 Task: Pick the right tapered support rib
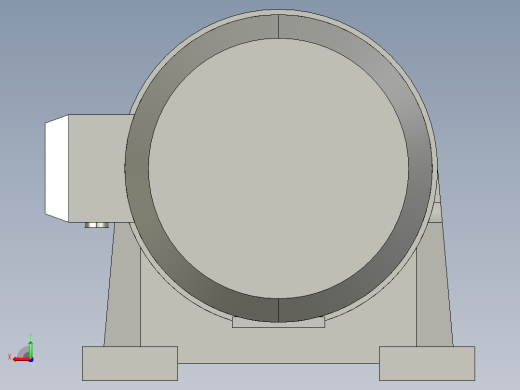[x=434, y=290]
